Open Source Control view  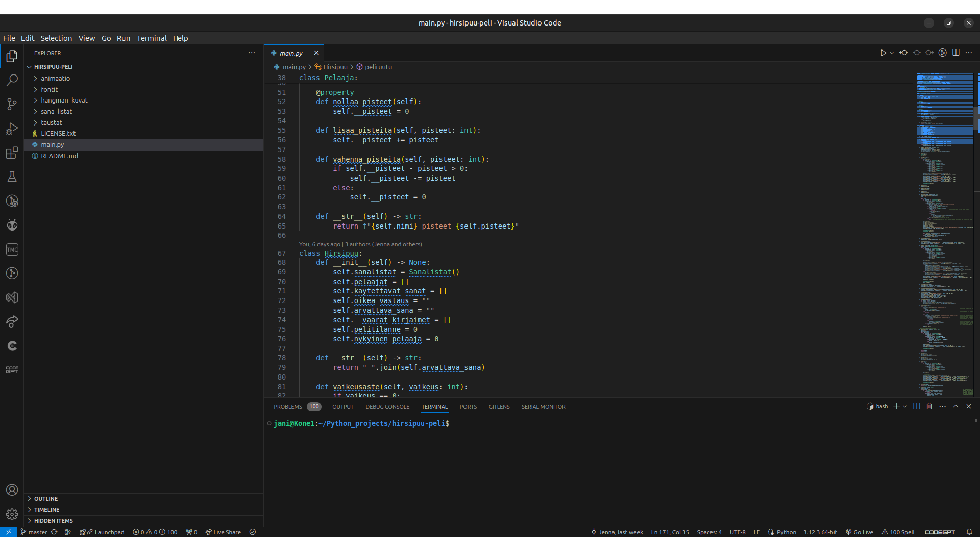pyautogui.click(x=12, y=104)
